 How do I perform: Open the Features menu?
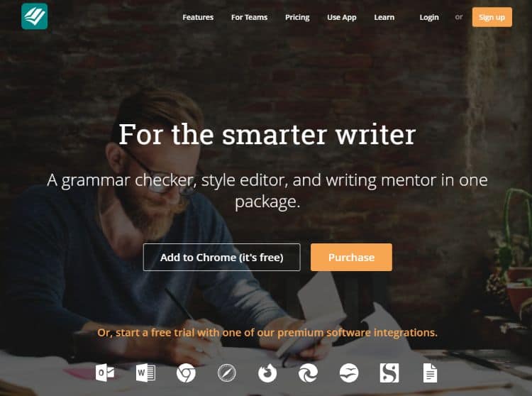coord(198,17)
